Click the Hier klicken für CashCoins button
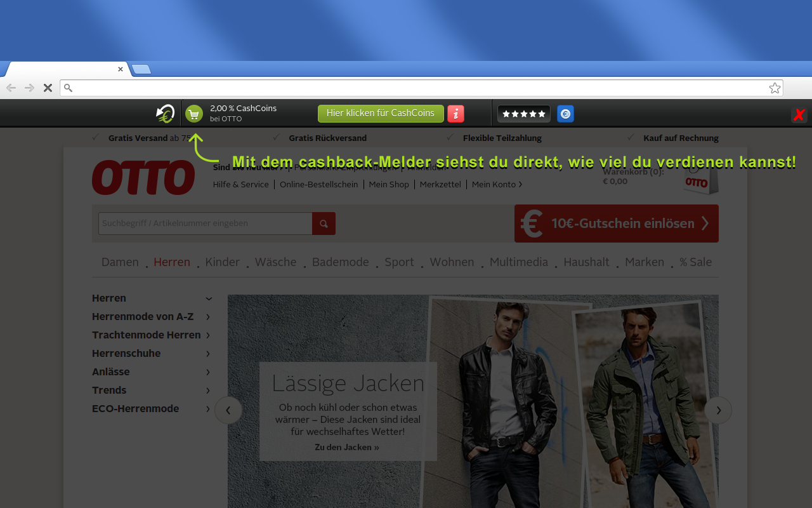 [x=381, y=113]
